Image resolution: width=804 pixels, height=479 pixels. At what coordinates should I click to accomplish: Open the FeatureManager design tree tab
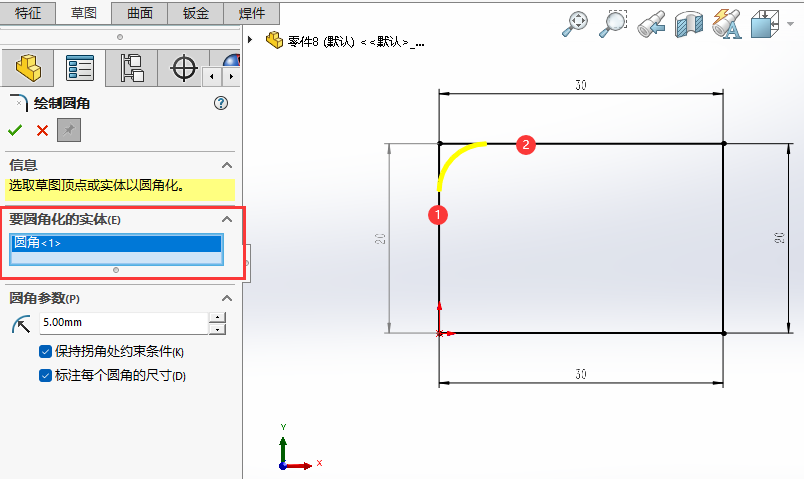click(28, 68)
